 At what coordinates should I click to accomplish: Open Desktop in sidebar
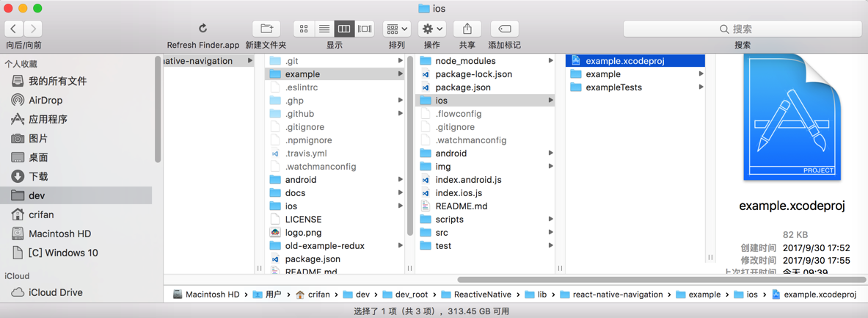[76, 157]
